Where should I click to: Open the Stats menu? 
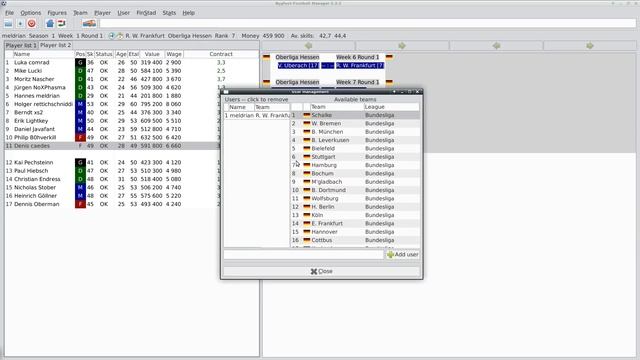click(x=169, y=13)
